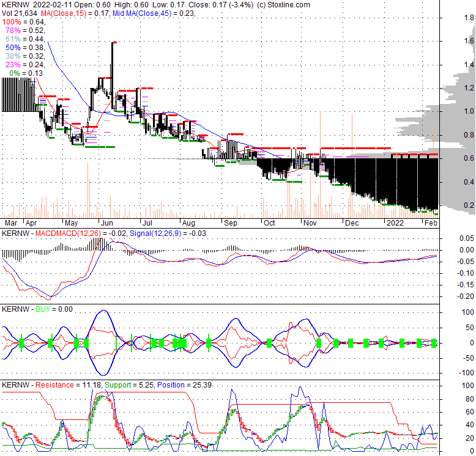476x456 pixels.
Task: Click the -100 value on BUY panel axis
Action: click(x=466, y=373)
